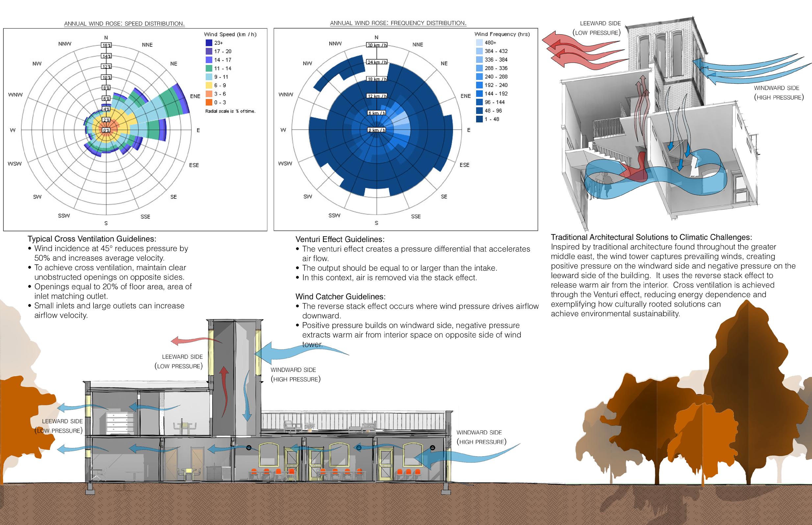Select the 23+ wind speed legend swatch
Image resolution: width=812 pixels, height=525 pixels.
click(x=209, y=43)
